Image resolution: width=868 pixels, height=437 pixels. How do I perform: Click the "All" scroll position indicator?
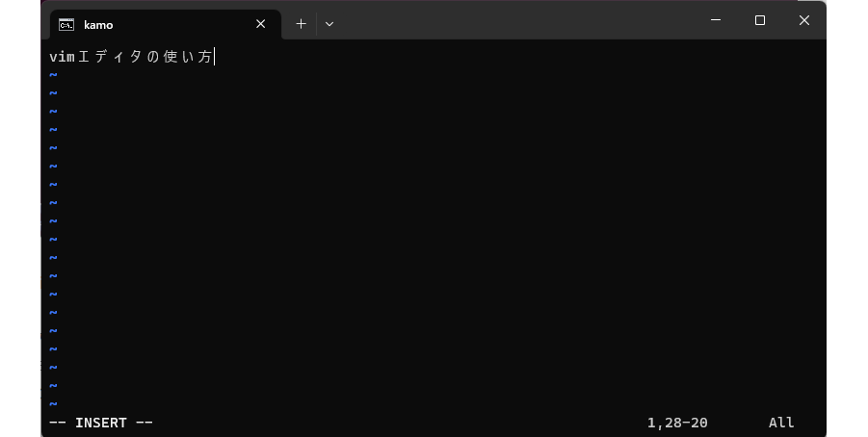(781, 423)
